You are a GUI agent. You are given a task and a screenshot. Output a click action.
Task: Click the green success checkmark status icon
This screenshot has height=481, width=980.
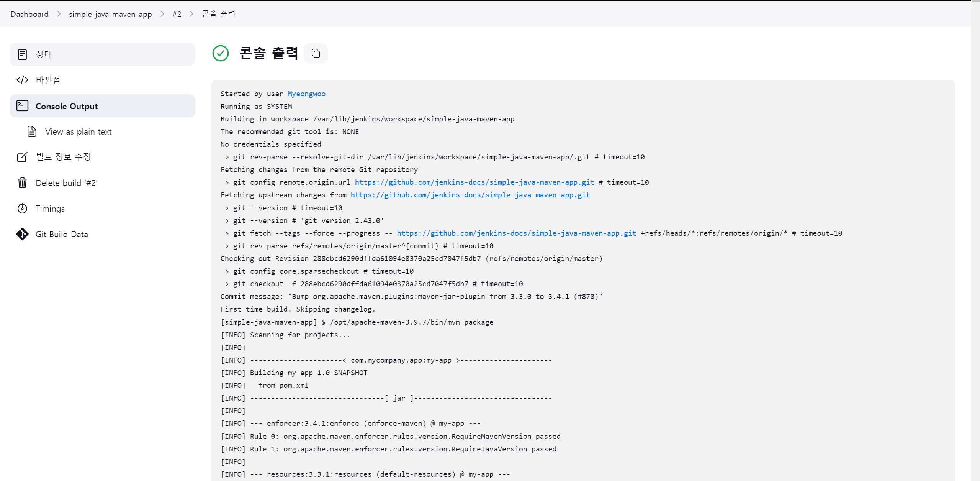pyautogui.click(x=221, y=53)
